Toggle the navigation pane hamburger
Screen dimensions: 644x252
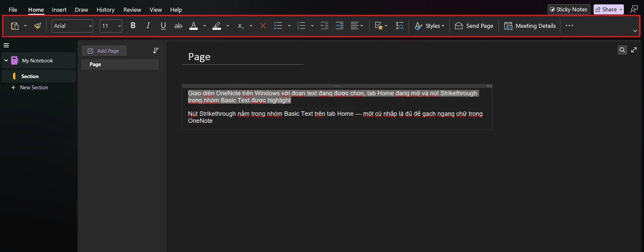pos(6,45)
